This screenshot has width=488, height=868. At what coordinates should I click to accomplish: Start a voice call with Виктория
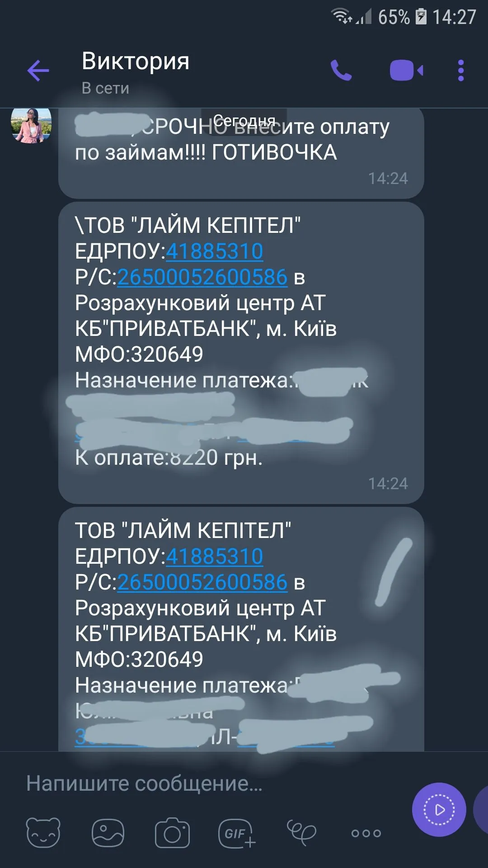coord(341,71)
